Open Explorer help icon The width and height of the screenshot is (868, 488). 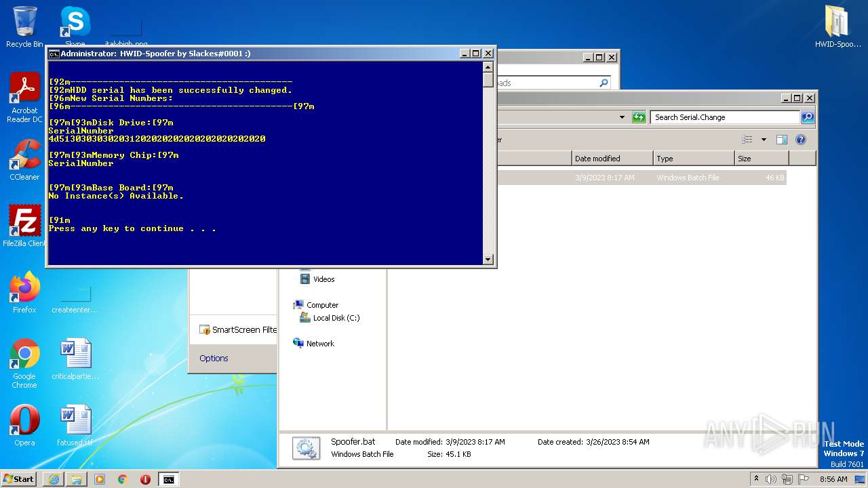(800, 140)
